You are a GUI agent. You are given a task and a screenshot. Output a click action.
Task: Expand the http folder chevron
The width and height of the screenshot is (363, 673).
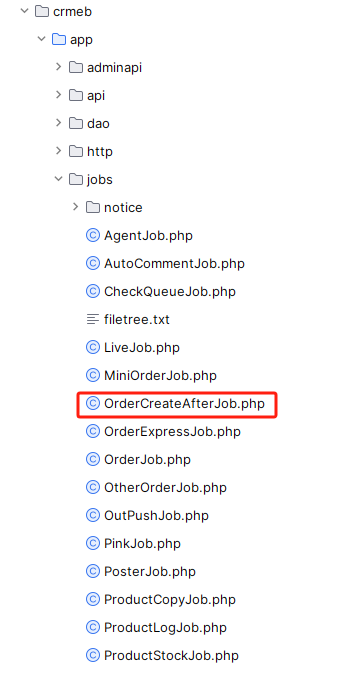tap(58, 151)
